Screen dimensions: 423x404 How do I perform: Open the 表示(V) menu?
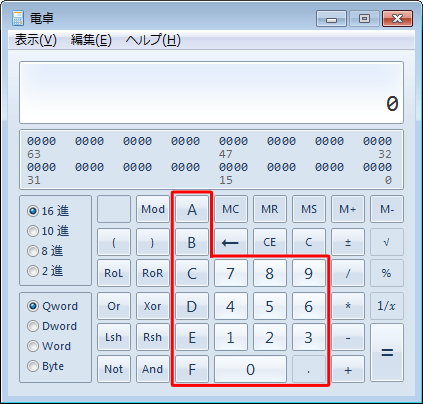36,40
